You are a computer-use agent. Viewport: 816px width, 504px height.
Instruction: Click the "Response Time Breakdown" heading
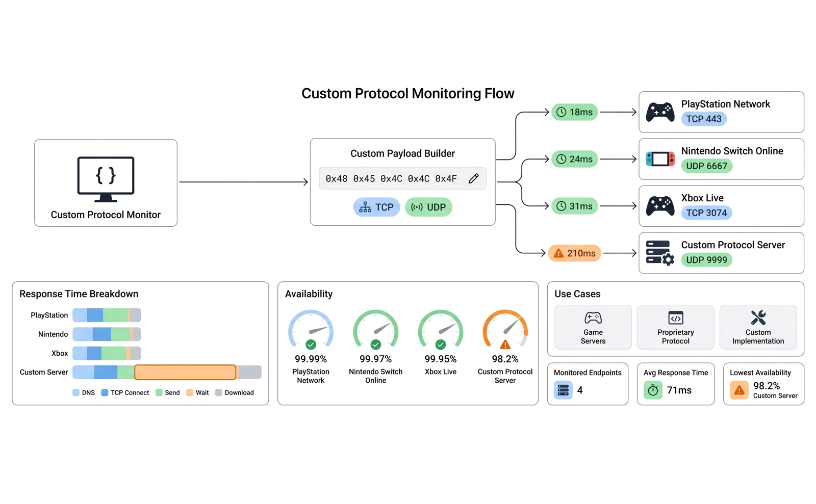pyautogui.click(x=79, y=294)
